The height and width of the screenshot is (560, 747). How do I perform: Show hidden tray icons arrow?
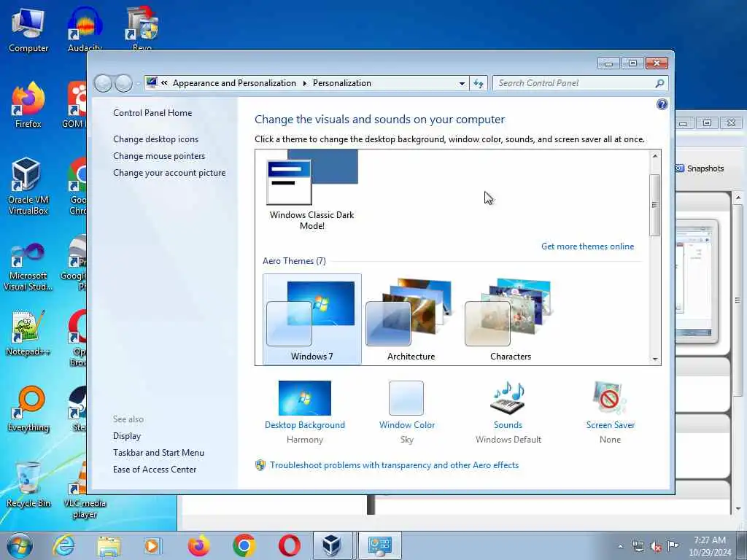click(x=620, y=547)
